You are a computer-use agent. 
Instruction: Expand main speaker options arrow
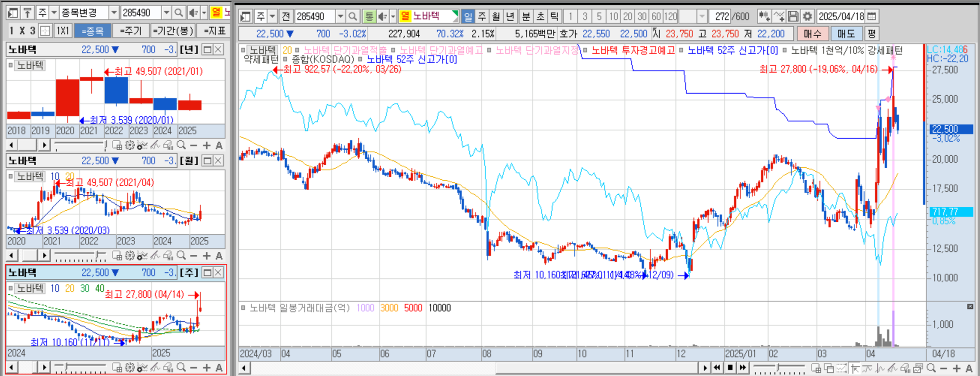pos(393,17)
